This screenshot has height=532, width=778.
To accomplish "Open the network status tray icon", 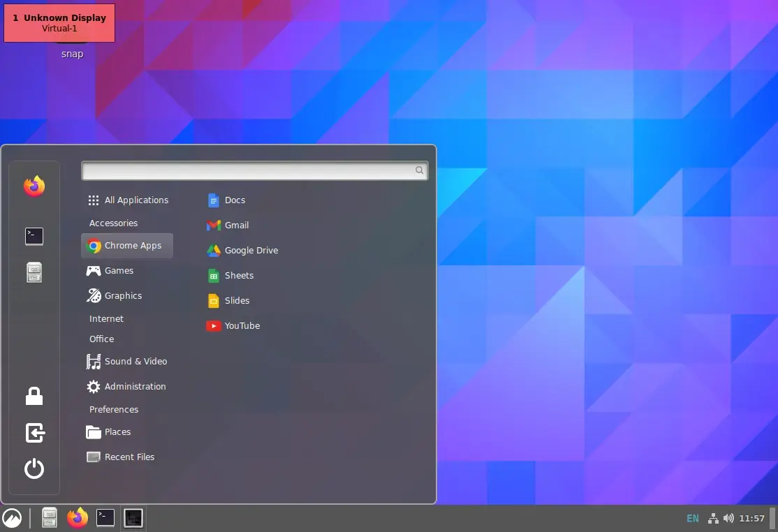I will pyautogui.click(x=713, y=519).
